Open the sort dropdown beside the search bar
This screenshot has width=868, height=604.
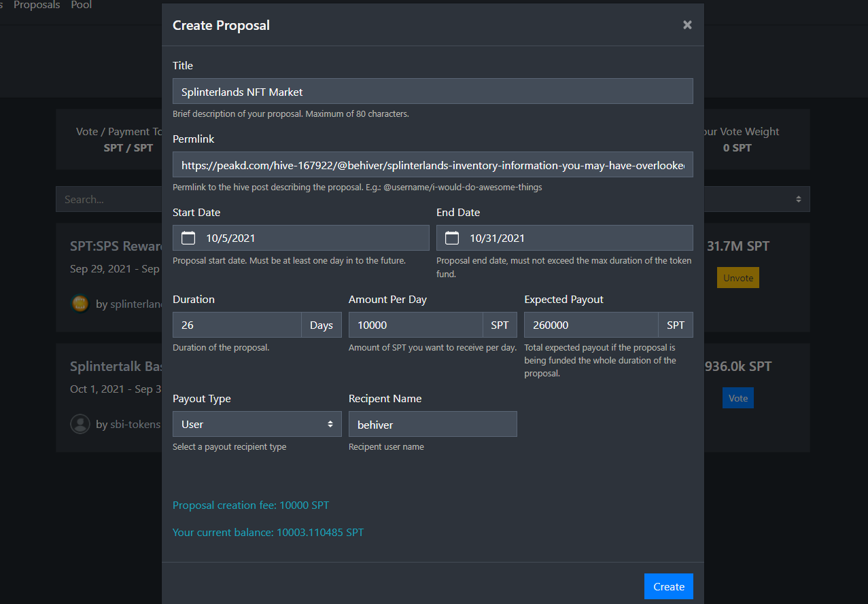[757, 199]
